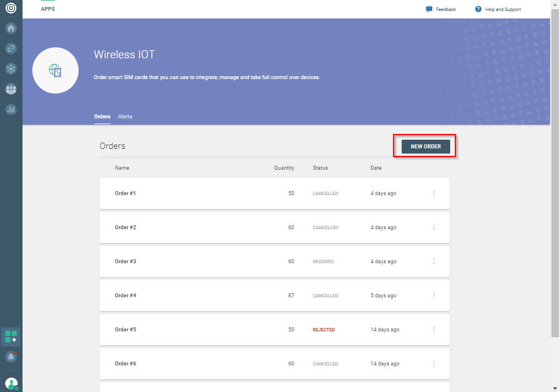Click the green Apps grid icon
Screen dimensions: 560x392
pyautogui.click(x=11, y=337)
